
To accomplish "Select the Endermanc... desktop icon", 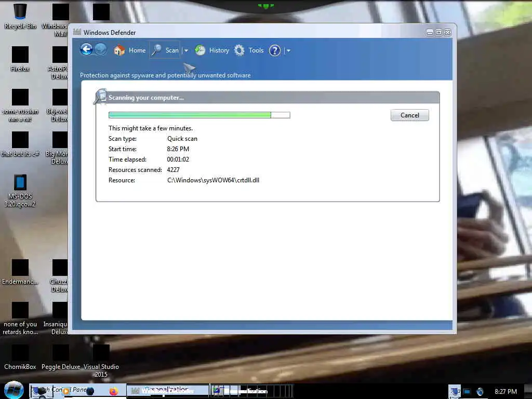I will tap(20, 272).
